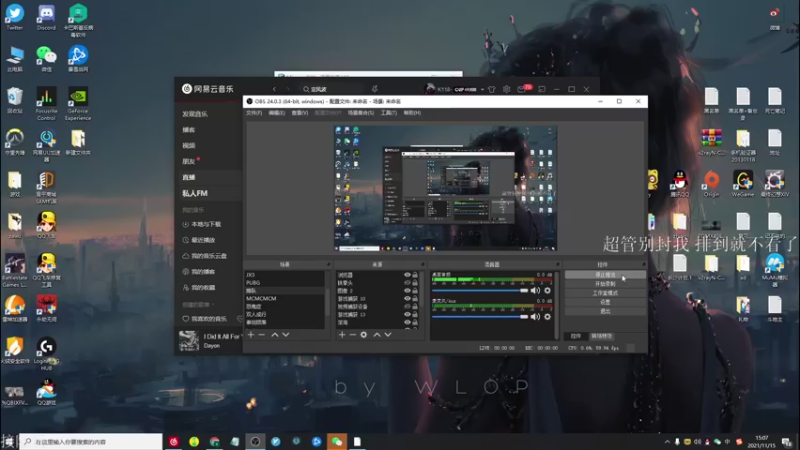Toggle lock on the third source row

tap(415, 291)
